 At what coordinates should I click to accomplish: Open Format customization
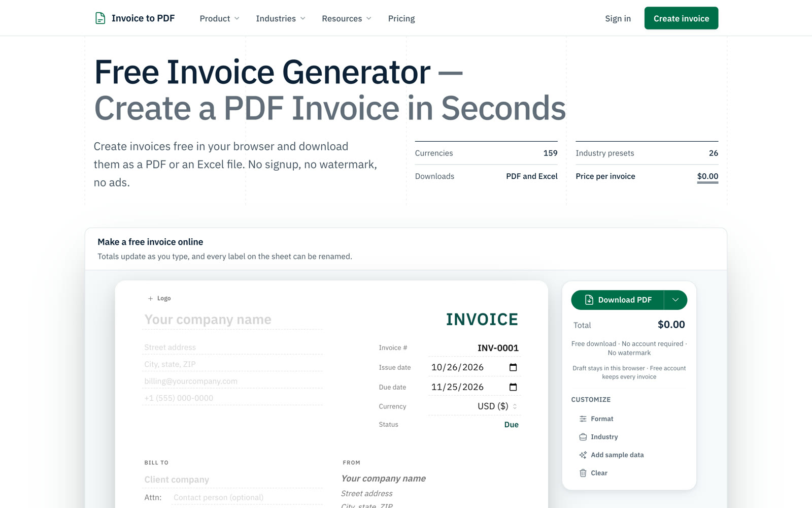click(596, 419)
